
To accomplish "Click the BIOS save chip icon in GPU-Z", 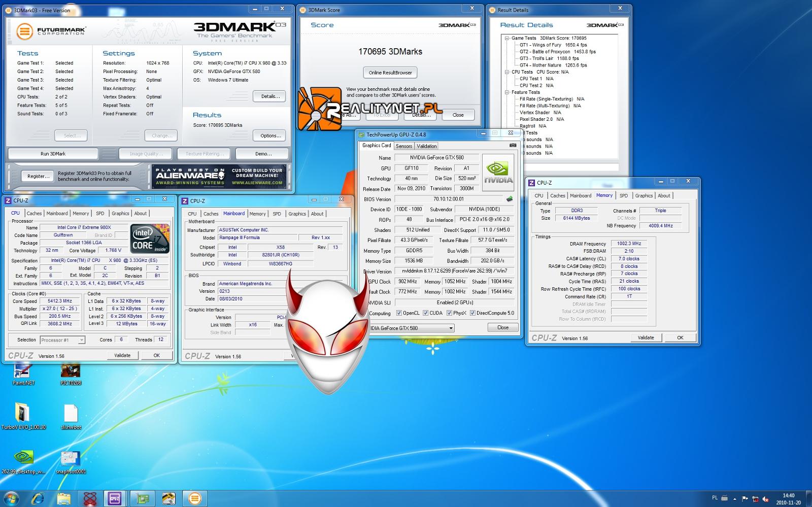I will click(510, 199).
